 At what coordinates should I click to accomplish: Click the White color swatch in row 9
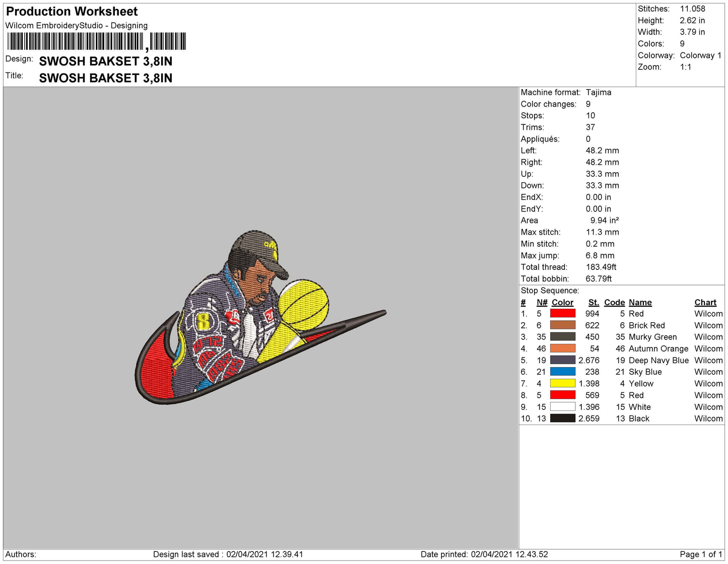[562, 407]
